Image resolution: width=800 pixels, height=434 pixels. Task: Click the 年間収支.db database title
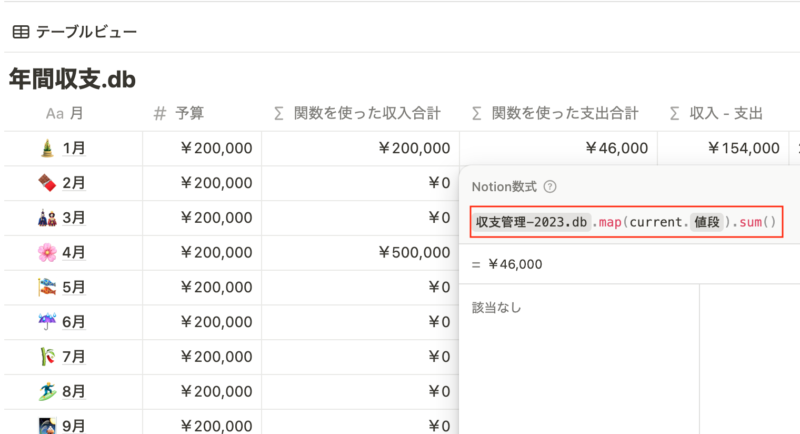(x=72, y=80)
